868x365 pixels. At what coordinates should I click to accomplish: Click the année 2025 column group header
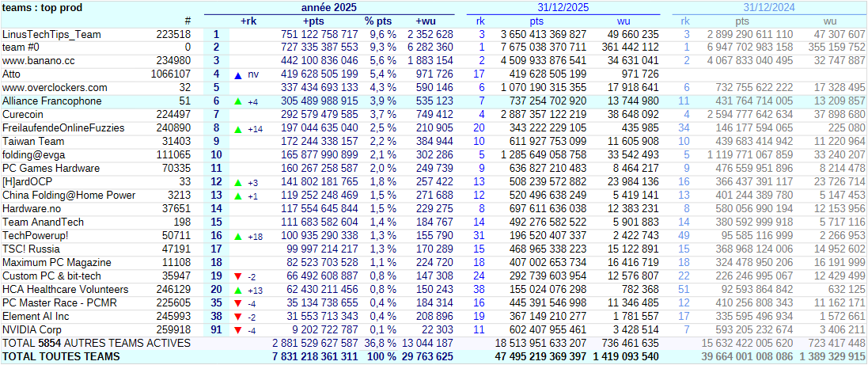tap(329, 7)
